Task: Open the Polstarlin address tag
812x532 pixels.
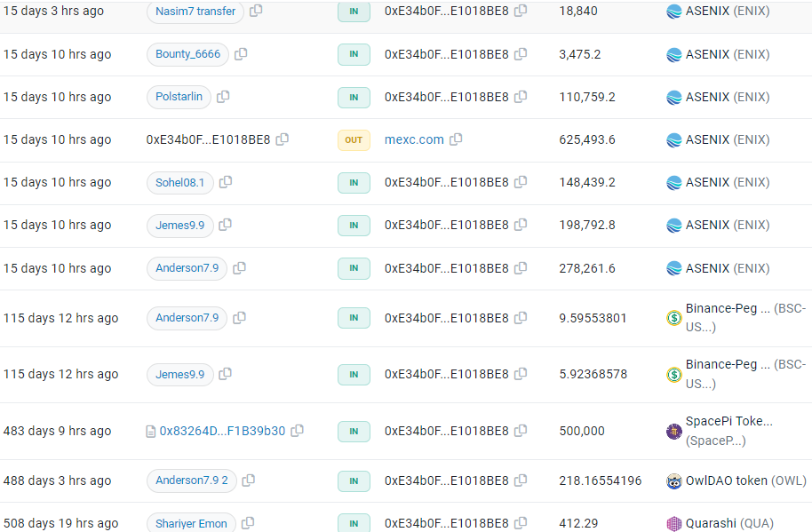Action: tap(179, 97)
